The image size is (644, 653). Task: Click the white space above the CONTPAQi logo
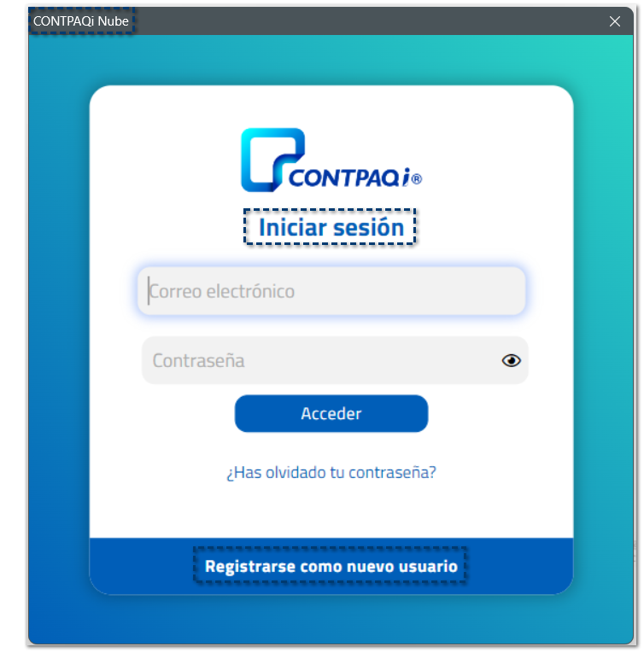pyautogui.click(x=331, y=106)
